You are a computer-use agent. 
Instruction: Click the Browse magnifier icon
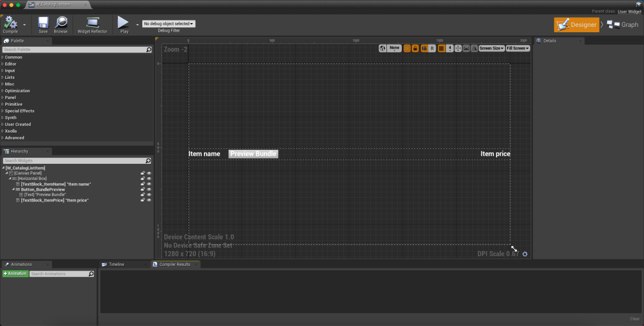(x=61, y=23)
